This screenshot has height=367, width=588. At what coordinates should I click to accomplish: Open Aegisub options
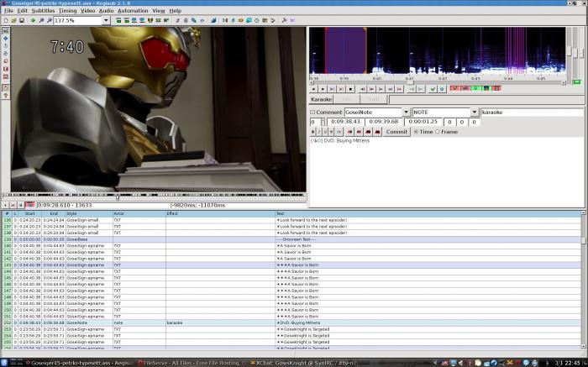click(x=284, y=20)
